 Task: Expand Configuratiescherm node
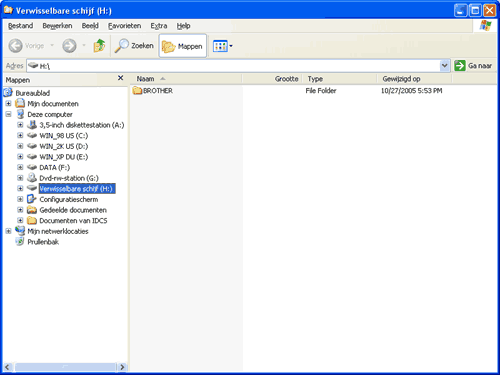point(20,199)
